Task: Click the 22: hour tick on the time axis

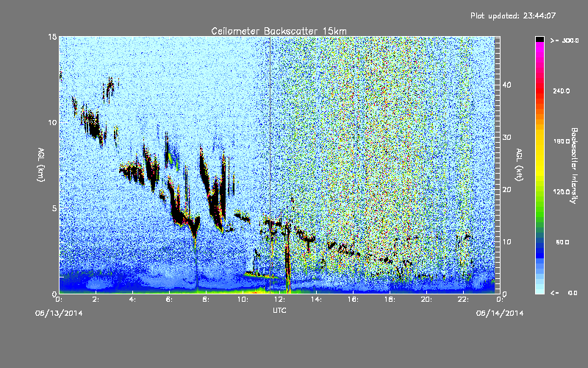Action: (464, 300)
